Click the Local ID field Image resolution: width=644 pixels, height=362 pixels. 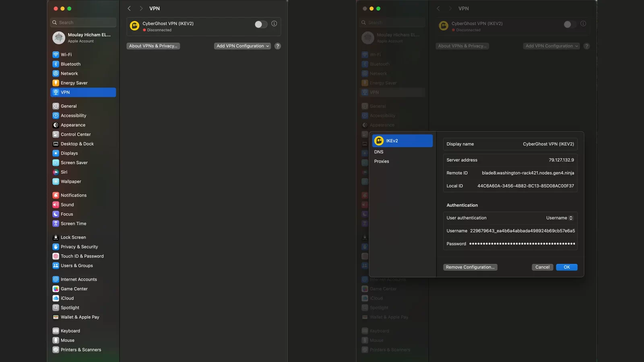point(510,186)
